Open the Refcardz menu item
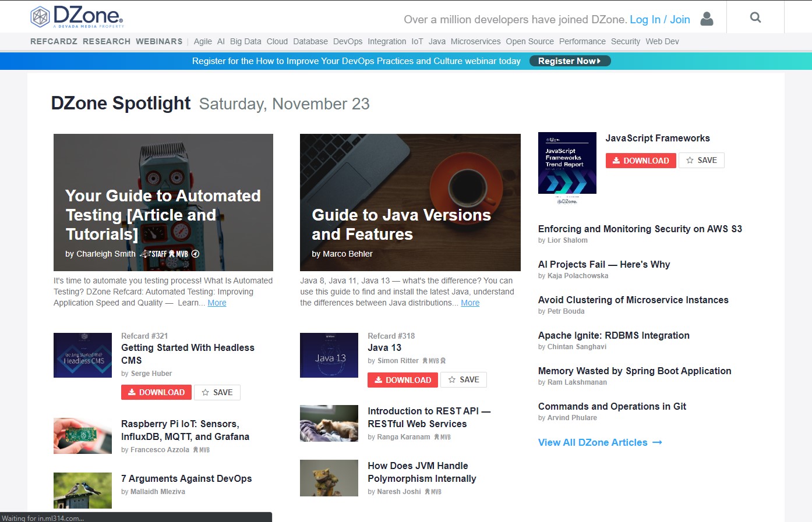Viewport: 812px width, 522px height. click(x=54, y=41)
